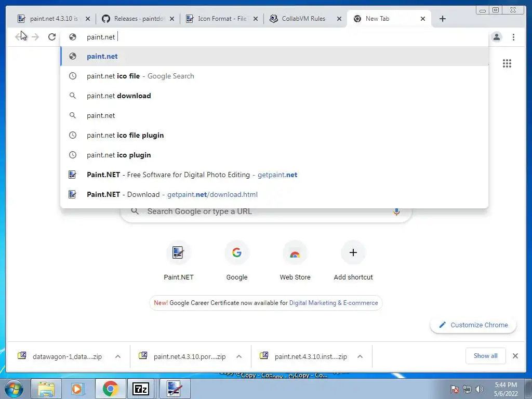Select the 'paint.net ico file' suggestion
The height and width of the screenshot is (399, 532).
pos(274,76)
